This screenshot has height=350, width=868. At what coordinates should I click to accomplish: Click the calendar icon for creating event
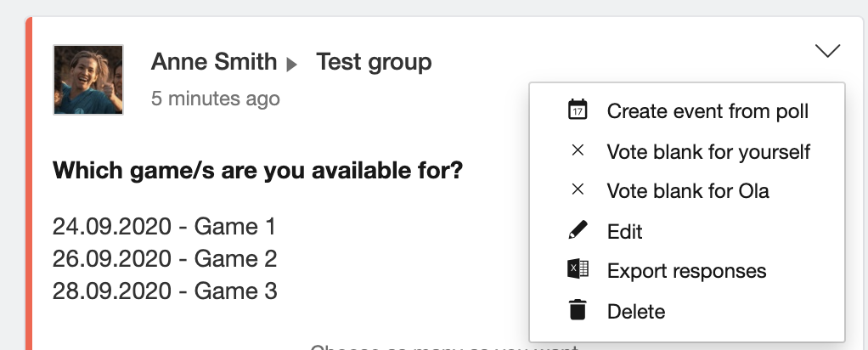coord(578,110)
